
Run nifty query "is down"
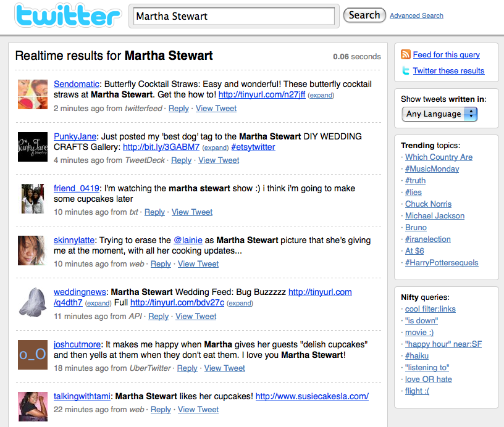point(421,321)
